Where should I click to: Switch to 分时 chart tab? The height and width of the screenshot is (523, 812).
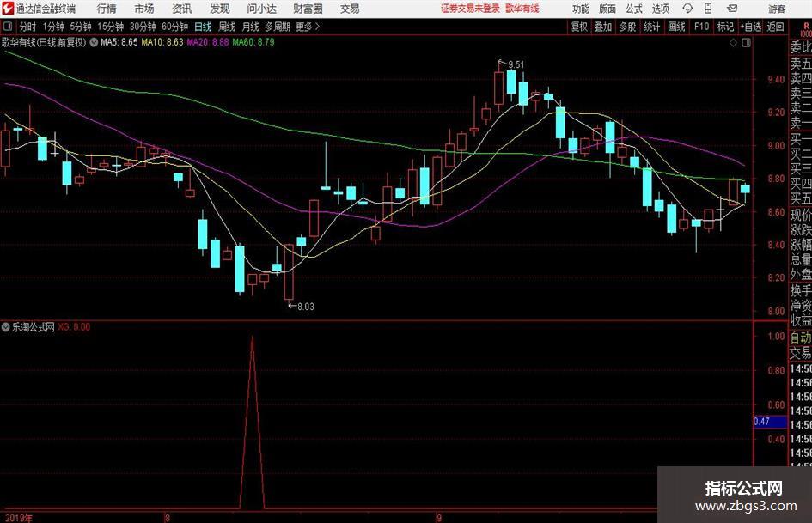[27, 27]
